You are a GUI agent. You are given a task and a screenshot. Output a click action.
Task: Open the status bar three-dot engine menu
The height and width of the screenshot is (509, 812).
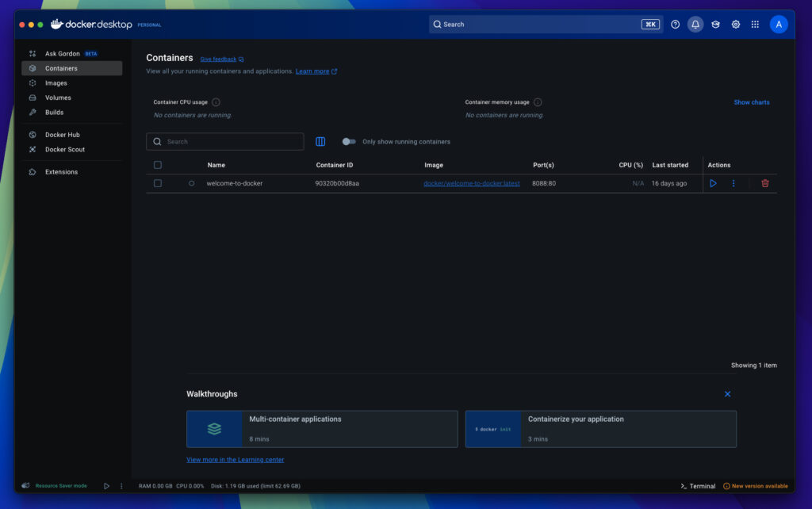pyautogui.click(x=121, y=486)
